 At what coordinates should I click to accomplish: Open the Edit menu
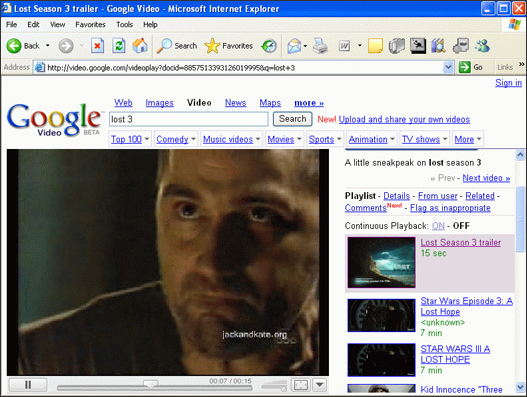(x=33, y=25)
